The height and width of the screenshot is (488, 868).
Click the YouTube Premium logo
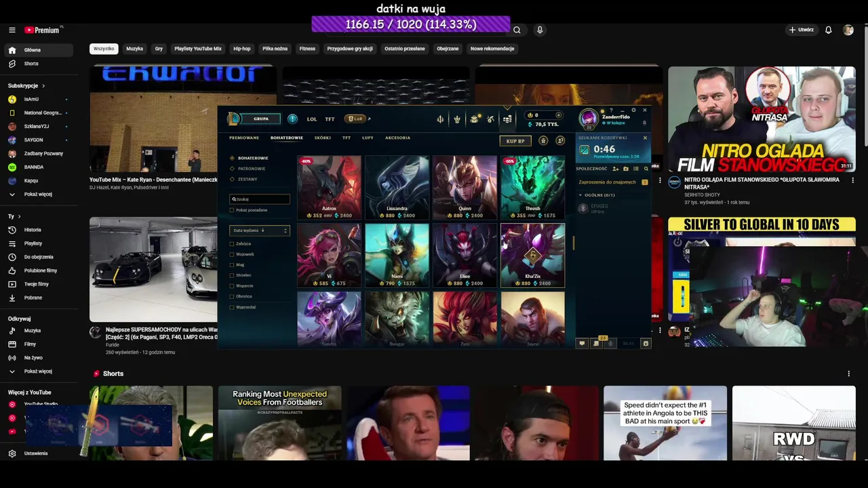tap(43, 30)
